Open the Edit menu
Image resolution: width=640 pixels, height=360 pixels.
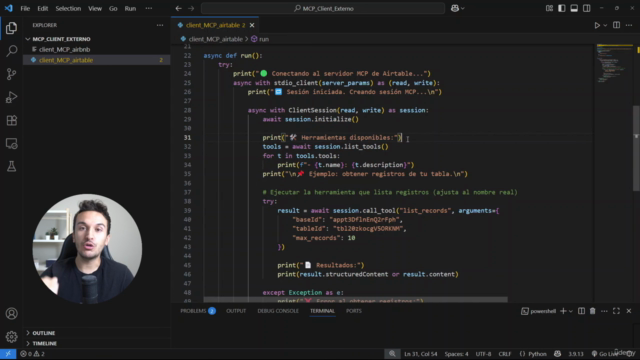[x=42, y=8]
